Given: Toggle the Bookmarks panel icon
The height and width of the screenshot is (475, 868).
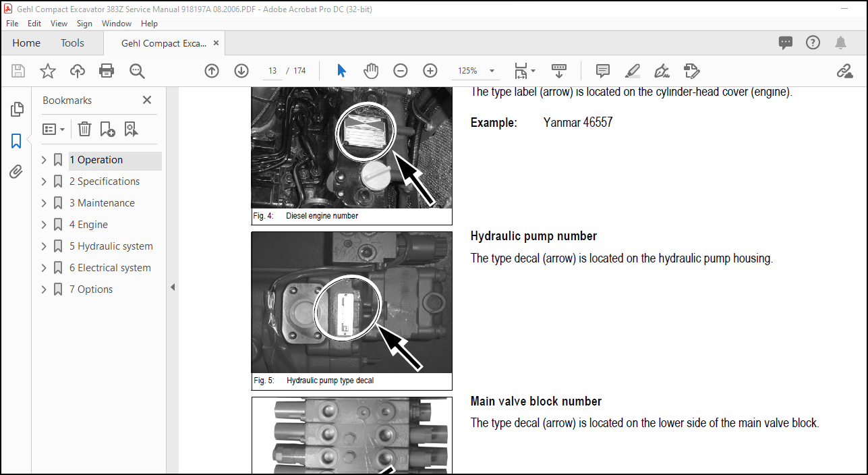Looking at the screenshot, I should tap(16, 141).
